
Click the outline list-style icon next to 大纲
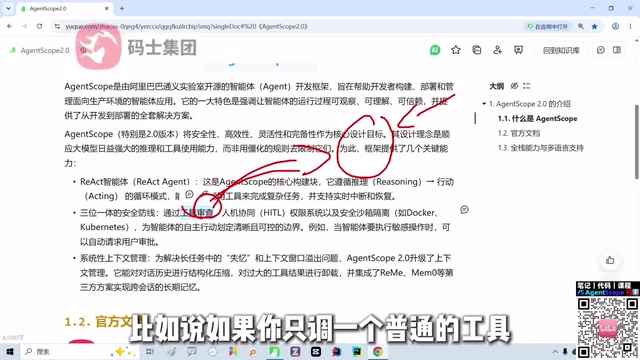click(x=527, y=86)
